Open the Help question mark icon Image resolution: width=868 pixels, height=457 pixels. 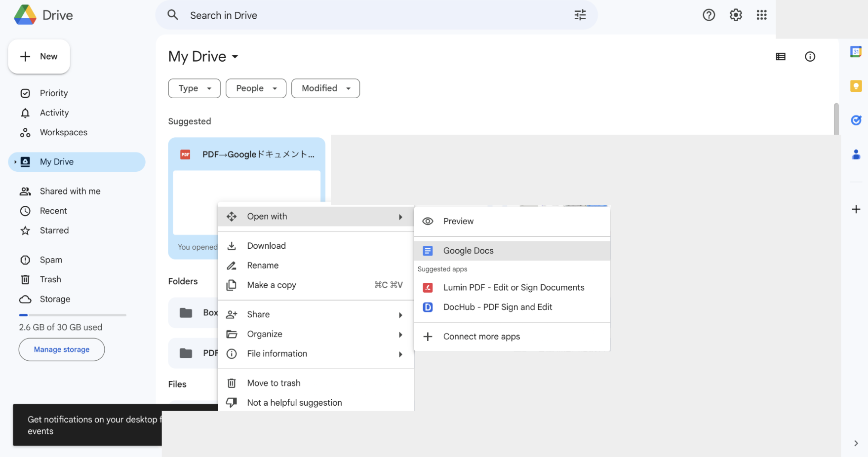[709, 15]
